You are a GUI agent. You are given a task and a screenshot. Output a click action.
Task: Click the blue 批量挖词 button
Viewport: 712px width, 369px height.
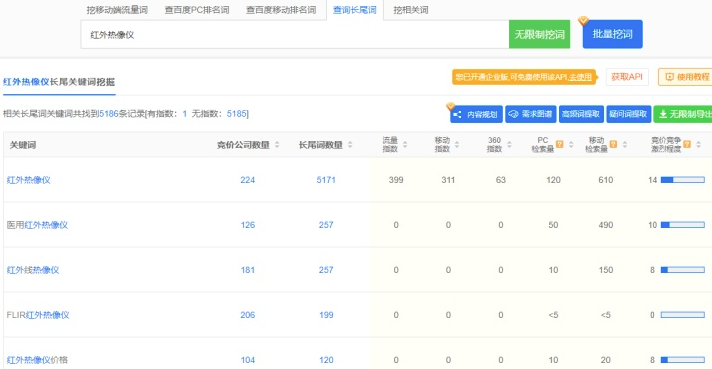click(x=613, y=34)
